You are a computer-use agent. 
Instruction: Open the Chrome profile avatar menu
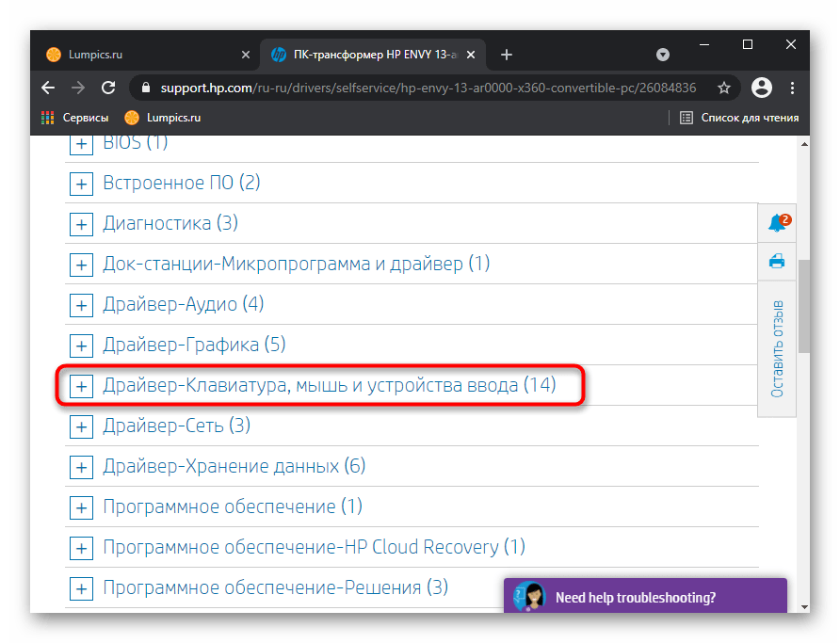pyautogui.click(x=761, y=88)
